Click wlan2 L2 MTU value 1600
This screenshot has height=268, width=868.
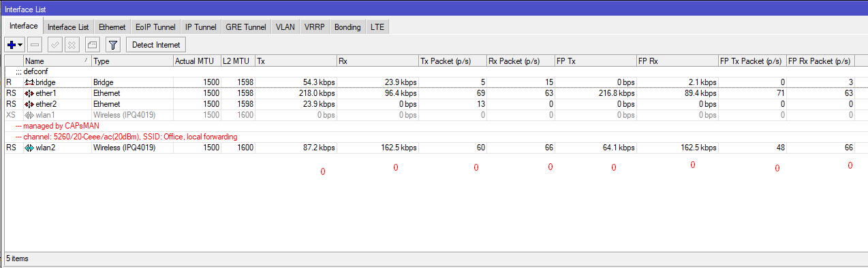click(x=245, y=148)
